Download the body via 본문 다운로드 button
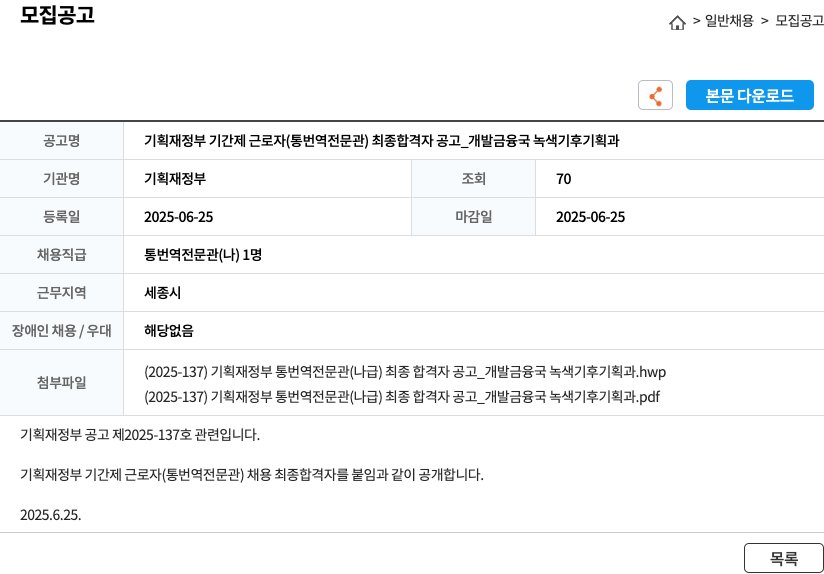 coord(750,95)
